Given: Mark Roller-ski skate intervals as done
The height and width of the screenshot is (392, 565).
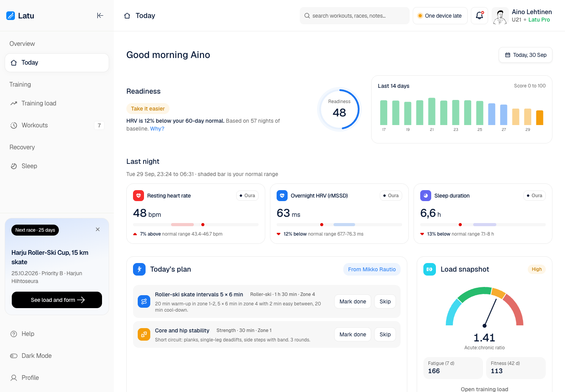Looking at the screenshot, I should pos(353,301).
